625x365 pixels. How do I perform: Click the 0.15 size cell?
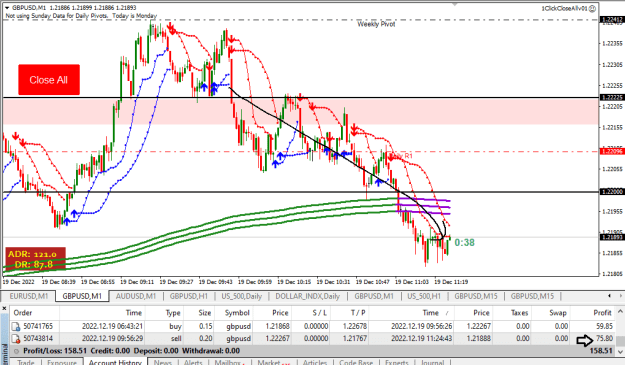(205, 326)
